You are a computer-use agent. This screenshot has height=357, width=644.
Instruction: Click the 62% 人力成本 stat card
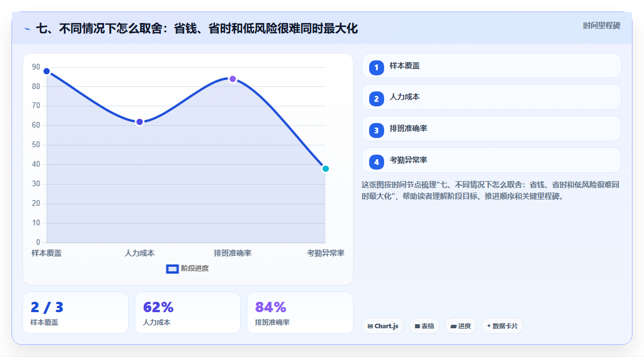[187, 313]
